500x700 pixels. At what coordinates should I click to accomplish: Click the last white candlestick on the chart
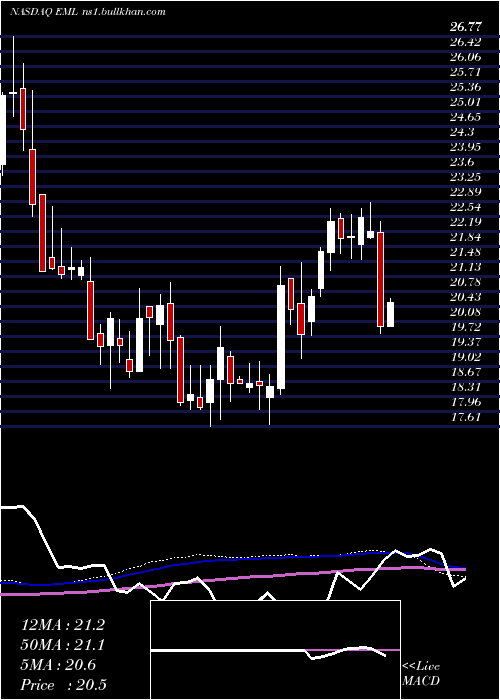(x=390, y=314)
